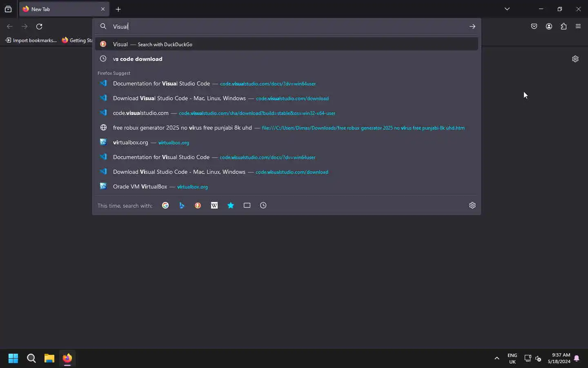Open a new tab with plus button
The width and height of the screenshot is (588, 368).
[x=118, y=9]
